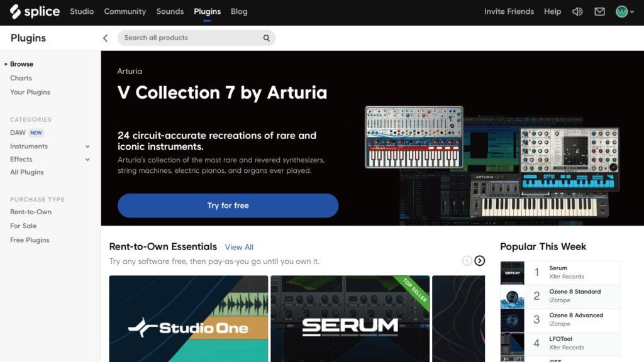Click the magnifier icon in the search bar
Image resolution: width=644 pixels, height=362 pixels.
pyautogui.click(x=266, y=38)
